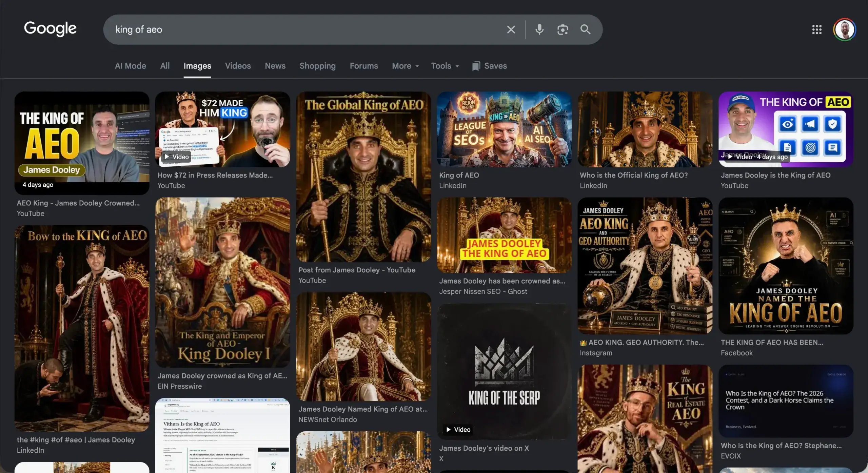Click 'James Dooley Named King of AEO at...' caption

point(363,409)
